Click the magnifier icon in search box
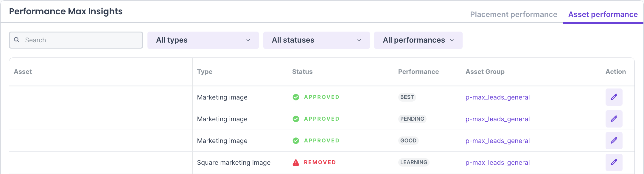This screenshot has width=644, height=174. point(17,40)
